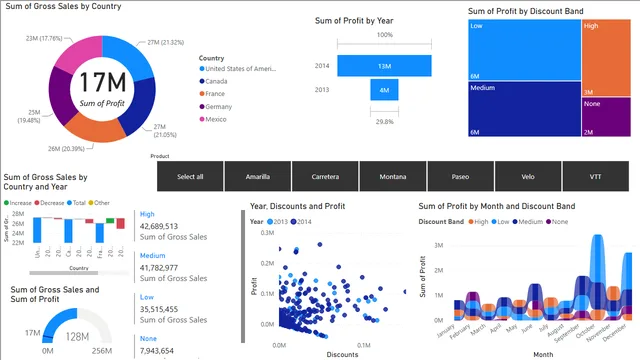Choose Montana in the product slicer
Screen dimensions: 640x360
click(x=393, y=176)
